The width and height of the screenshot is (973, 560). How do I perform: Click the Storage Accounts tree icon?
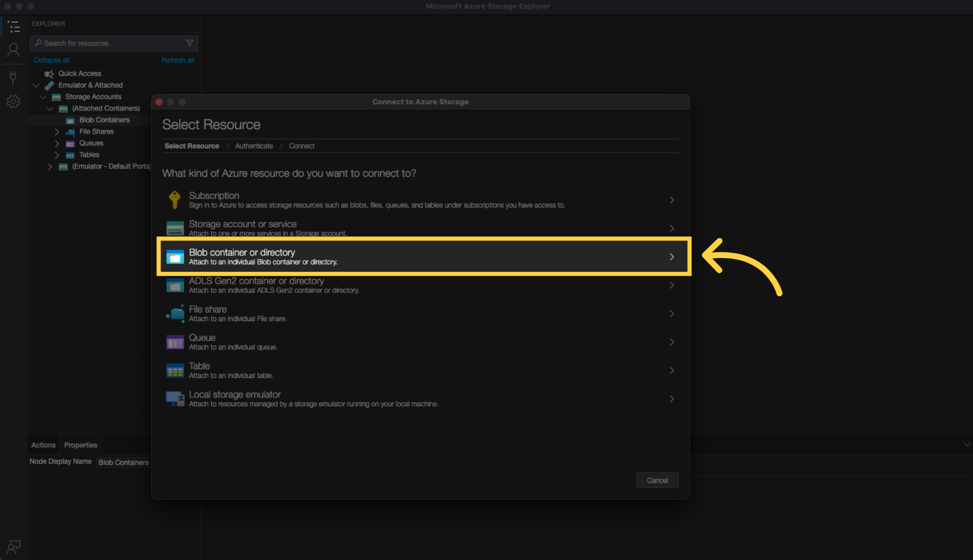[56, 97]
